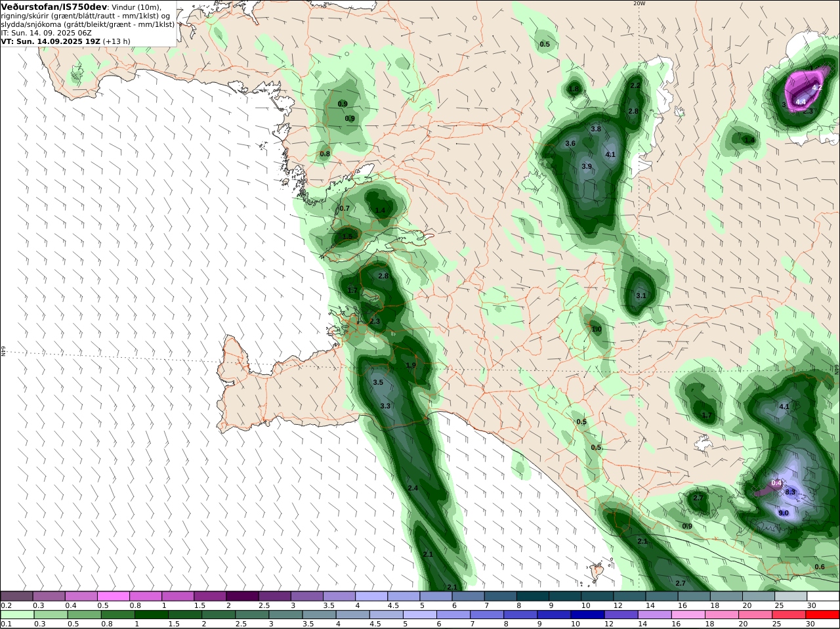Select the 20 pink-red swatch in the bottom legend row

click(757, 615)
